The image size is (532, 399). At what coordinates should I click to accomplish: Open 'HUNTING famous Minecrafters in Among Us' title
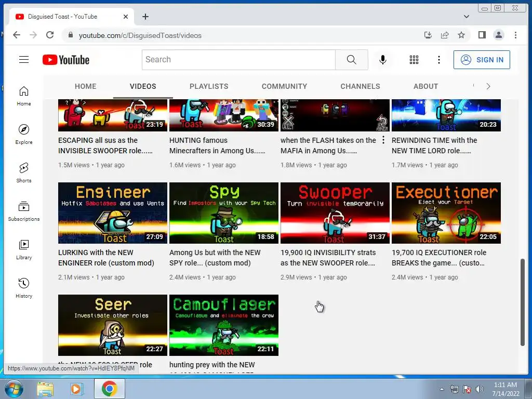pyautogui.click(x=217, y=145)
